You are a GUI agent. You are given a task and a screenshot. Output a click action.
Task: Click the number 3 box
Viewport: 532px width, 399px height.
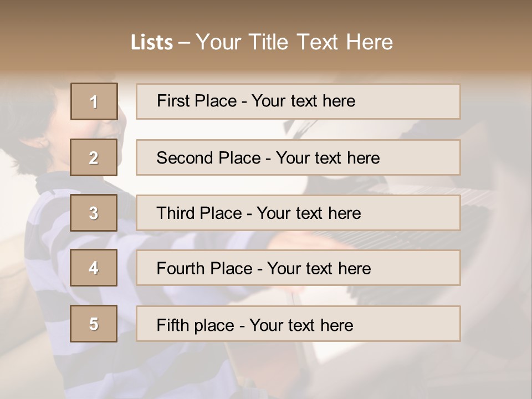(94, 213)
